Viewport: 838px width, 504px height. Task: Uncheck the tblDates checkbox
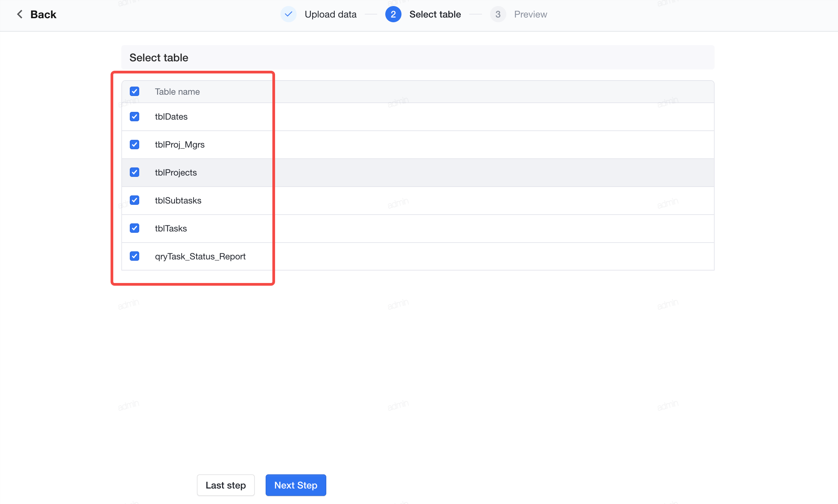134,117
